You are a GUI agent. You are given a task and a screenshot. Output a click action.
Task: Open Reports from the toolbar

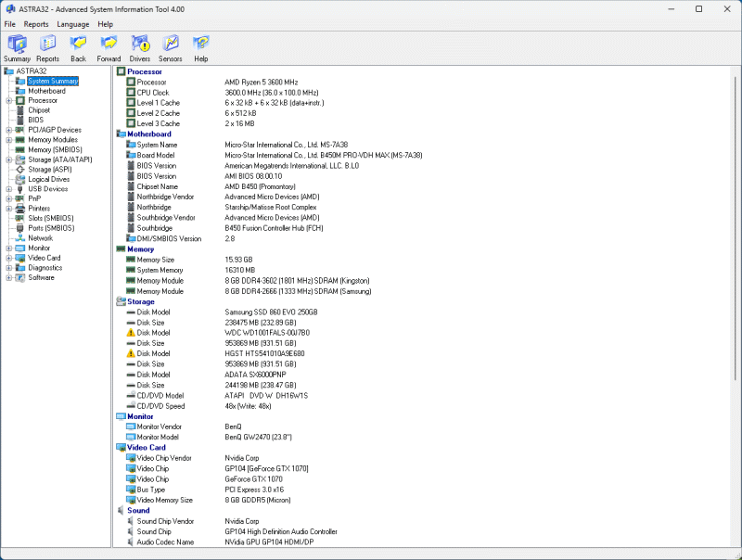(47, 47)
